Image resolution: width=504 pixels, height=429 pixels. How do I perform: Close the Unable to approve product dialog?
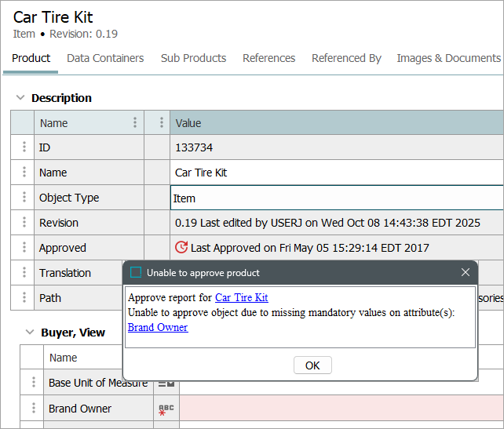point(466,273)
